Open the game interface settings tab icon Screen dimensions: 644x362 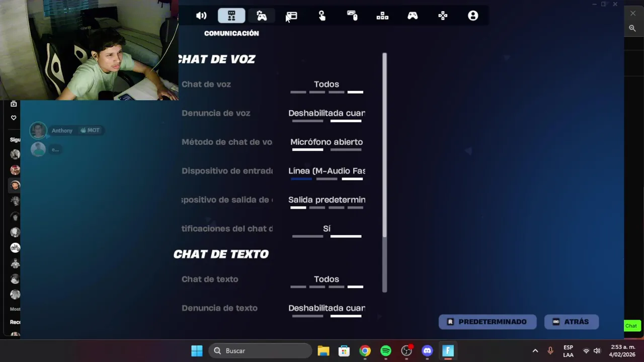point(292,16)
